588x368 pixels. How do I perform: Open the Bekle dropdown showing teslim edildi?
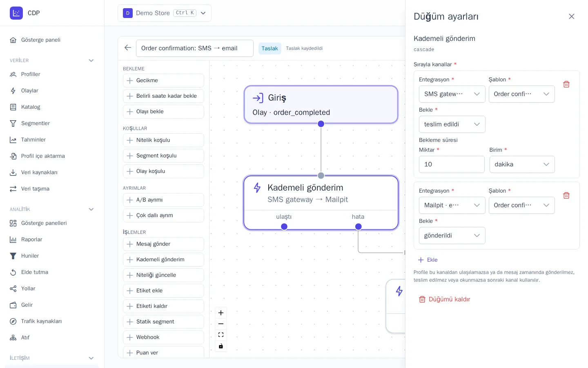pyautogui.click(x=452, y=124)
